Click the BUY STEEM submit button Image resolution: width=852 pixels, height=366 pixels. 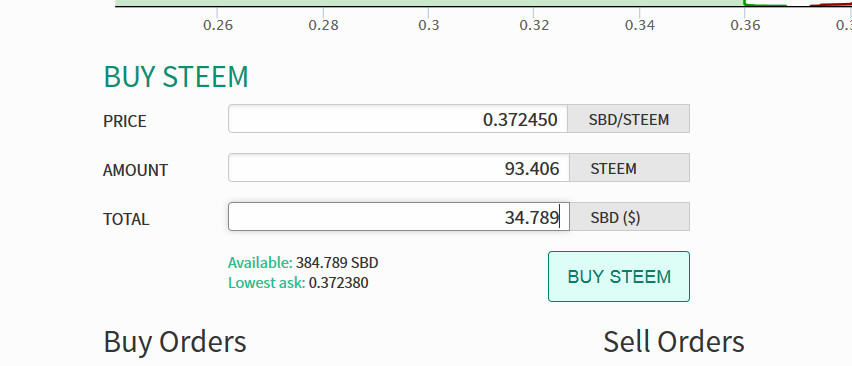619,276
